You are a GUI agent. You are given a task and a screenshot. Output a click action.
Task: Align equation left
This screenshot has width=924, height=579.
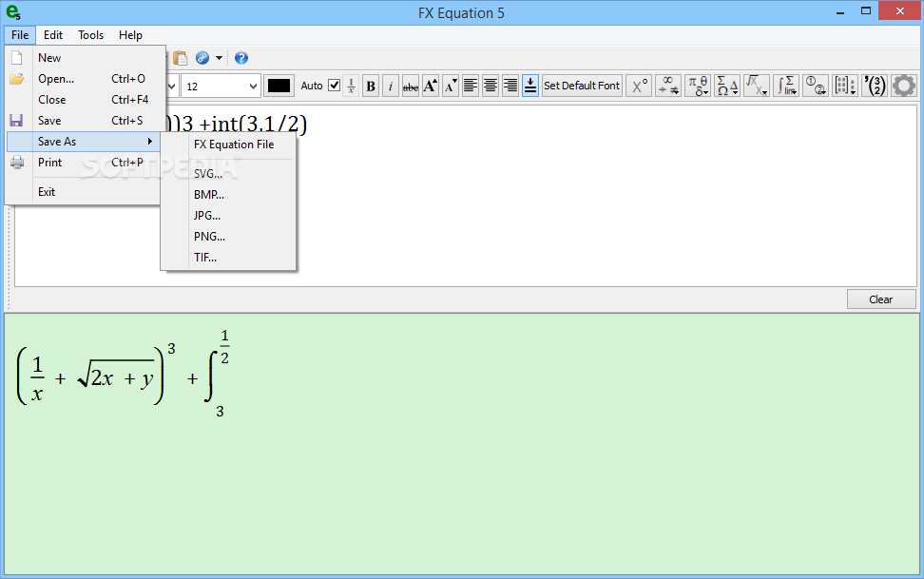coord(471,87)
